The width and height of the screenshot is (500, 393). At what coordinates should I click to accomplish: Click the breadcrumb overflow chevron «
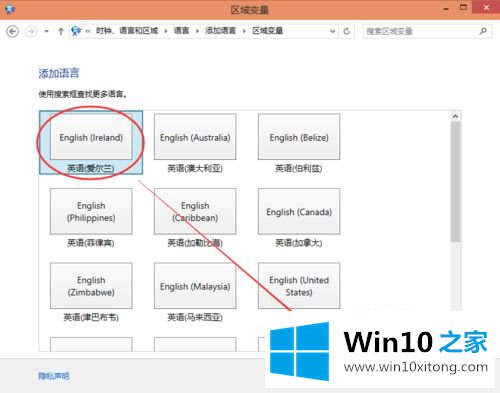coord(88,31)
